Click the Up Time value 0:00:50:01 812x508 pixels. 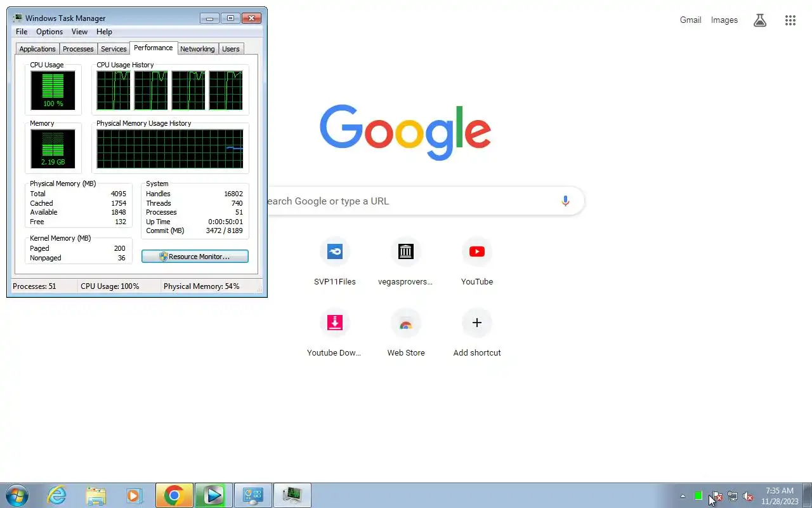pyautogui.click(x=225, y=222)
